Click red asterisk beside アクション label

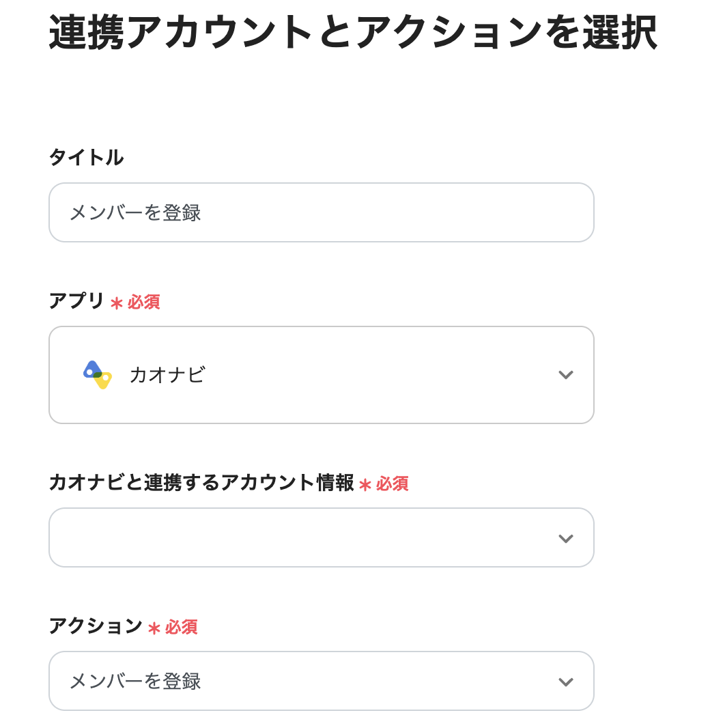tap(154, 628)
